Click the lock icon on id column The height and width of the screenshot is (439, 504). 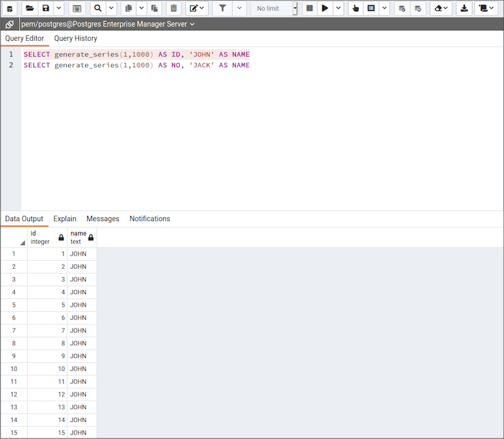[61, 238]
